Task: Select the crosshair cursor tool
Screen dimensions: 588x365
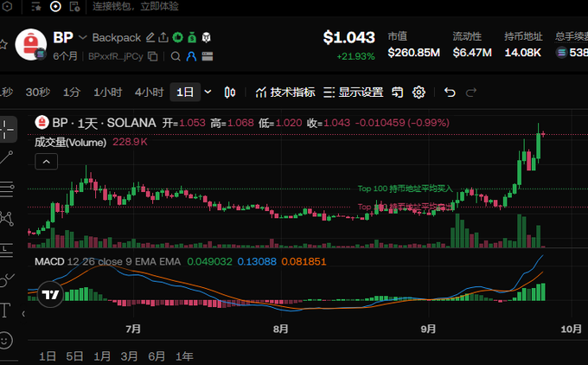Action: pyautogui.click(x=7, y=130)
